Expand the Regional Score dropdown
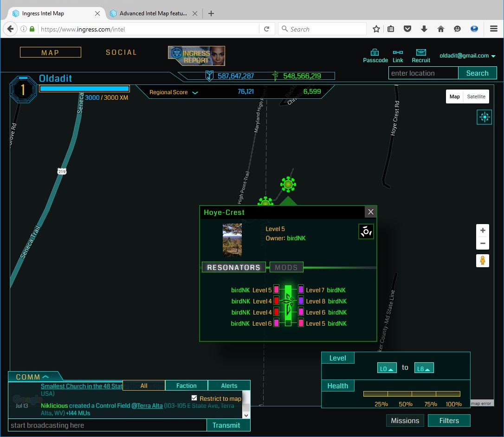Image resolution: width=504 pixels, height=437 pixels. [x=195, y=92]
